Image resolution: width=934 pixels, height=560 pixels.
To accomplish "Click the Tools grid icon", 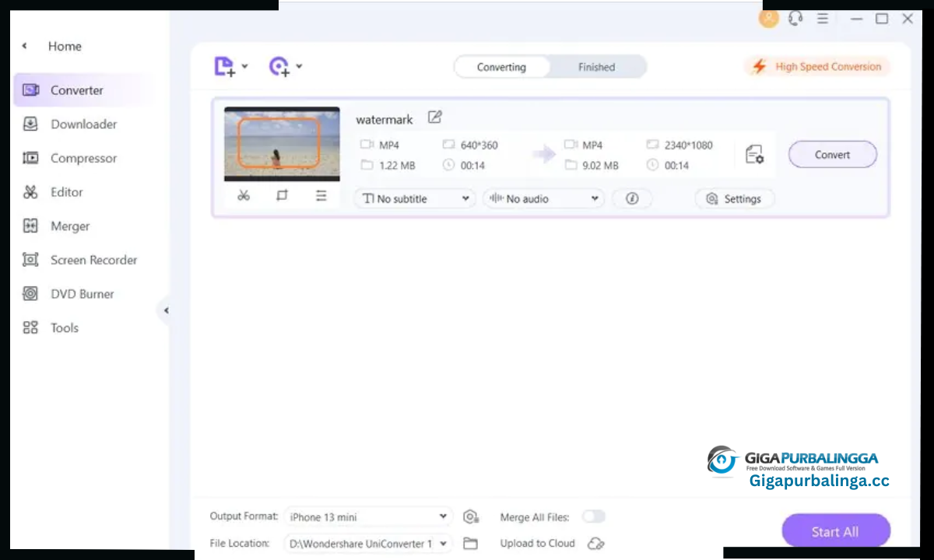I will (30, 328).
